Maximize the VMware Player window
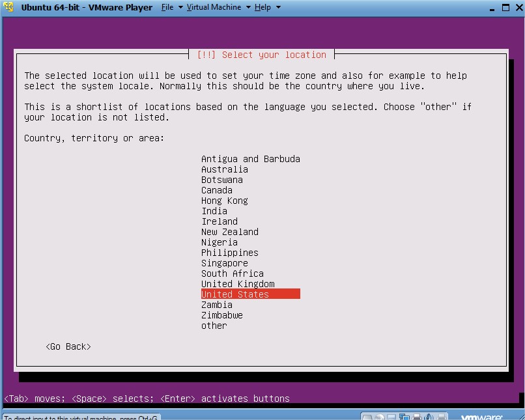 point(505,7)
